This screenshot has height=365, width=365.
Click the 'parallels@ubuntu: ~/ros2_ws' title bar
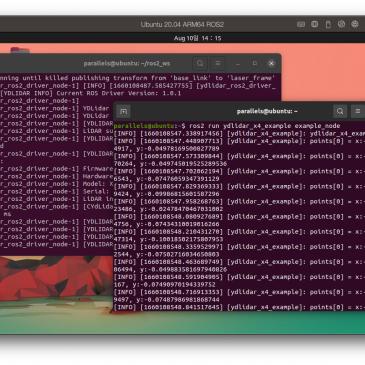[x=127, y=63]
